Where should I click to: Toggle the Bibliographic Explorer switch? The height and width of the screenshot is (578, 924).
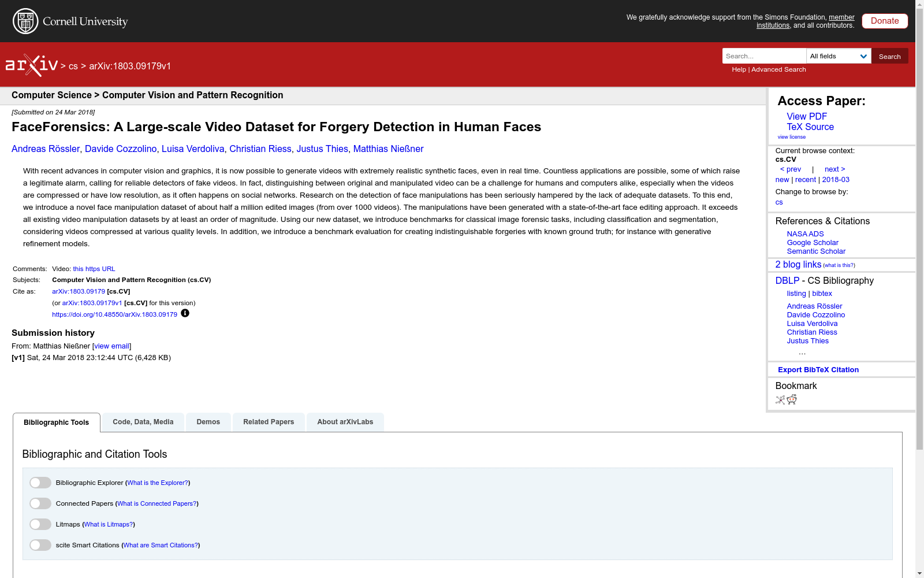[x=40, y=483]
